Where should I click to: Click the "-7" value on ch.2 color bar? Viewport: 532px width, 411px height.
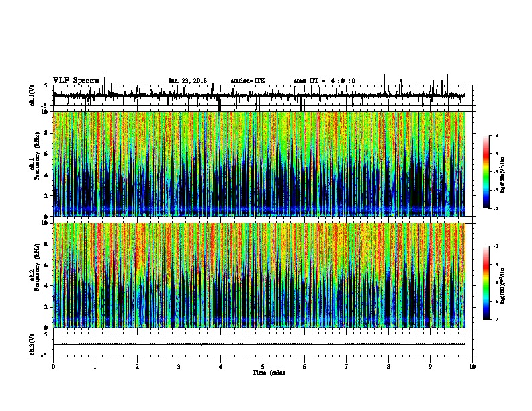click(x=495, y=319)
